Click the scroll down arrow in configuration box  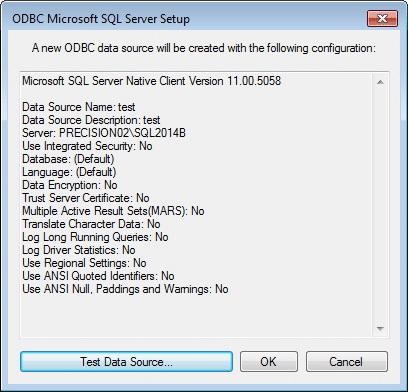(381, 329)
